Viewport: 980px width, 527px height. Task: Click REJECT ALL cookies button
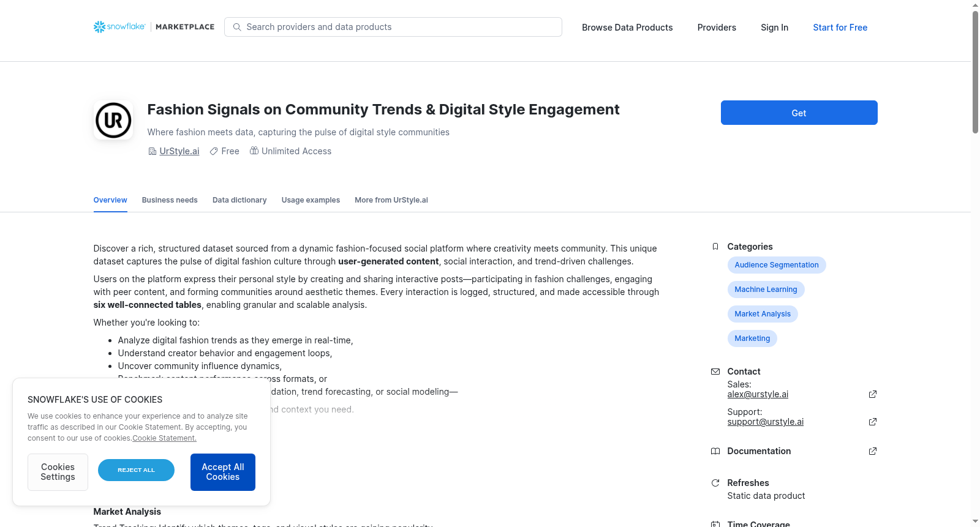[x=136, y=470]
